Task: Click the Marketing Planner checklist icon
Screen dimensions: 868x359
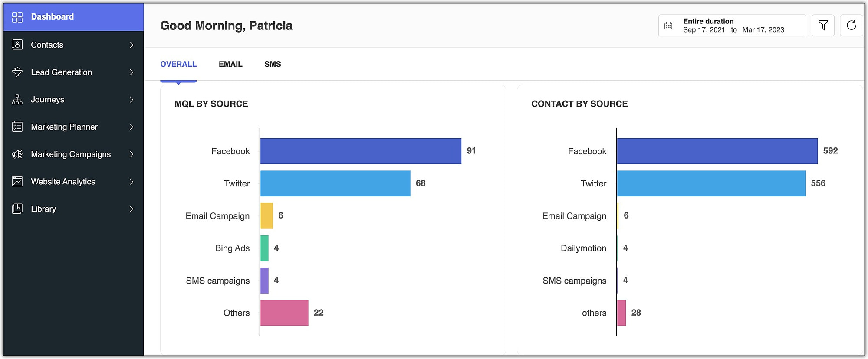Action: click(x=17, y=127)
